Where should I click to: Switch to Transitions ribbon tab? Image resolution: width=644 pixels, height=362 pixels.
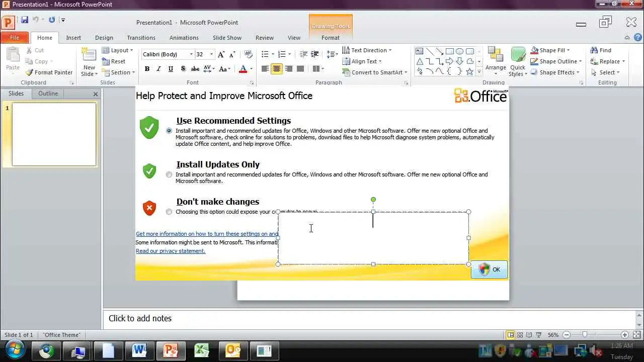(x=141, y=38)
